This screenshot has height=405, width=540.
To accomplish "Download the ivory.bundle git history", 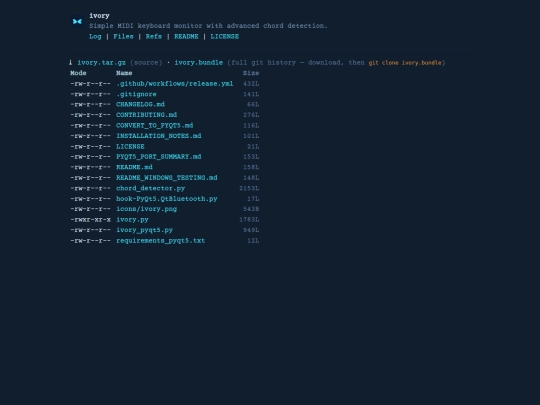I will [199, 63].
